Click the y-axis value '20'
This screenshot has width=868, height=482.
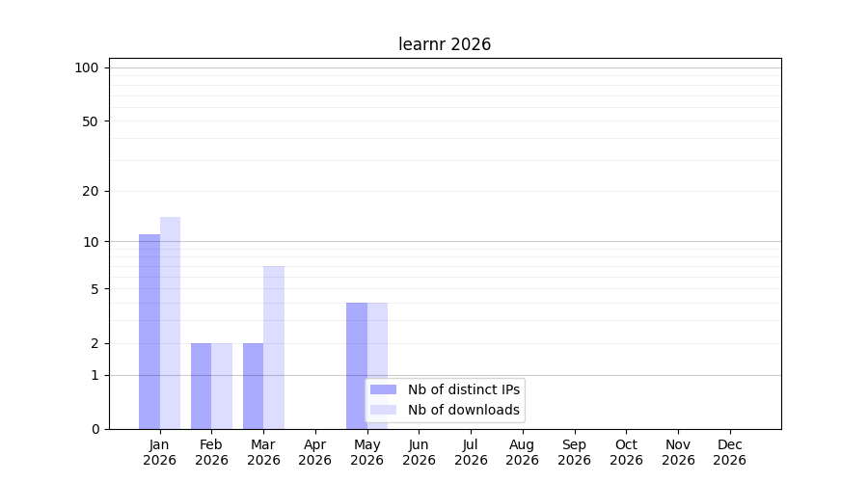[91, 192]
